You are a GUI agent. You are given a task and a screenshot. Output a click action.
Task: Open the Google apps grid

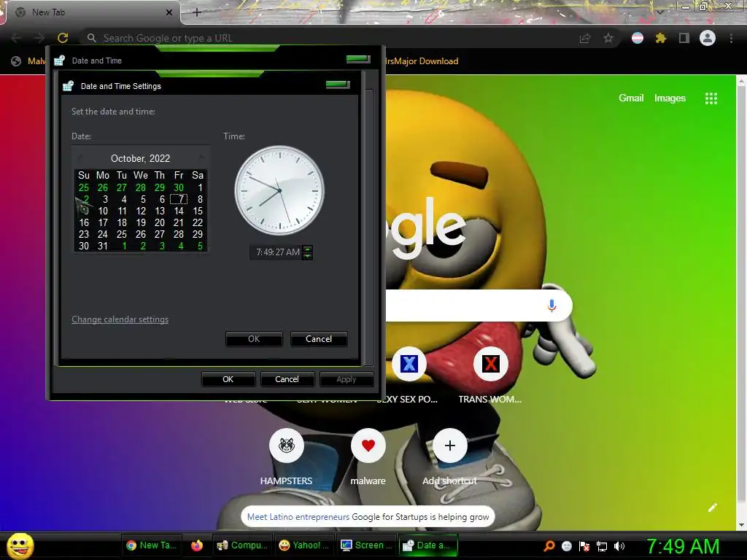(x=711, y=98)
